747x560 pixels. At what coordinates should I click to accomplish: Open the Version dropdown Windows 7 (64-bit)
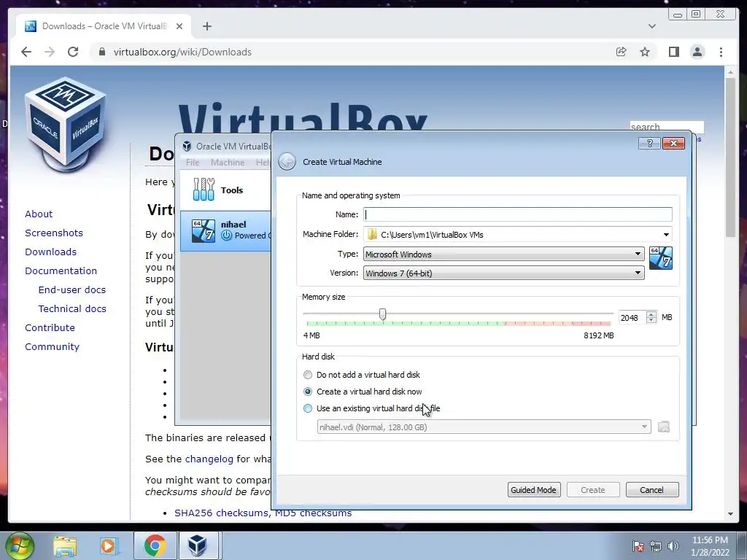click(x=503, y=273)
